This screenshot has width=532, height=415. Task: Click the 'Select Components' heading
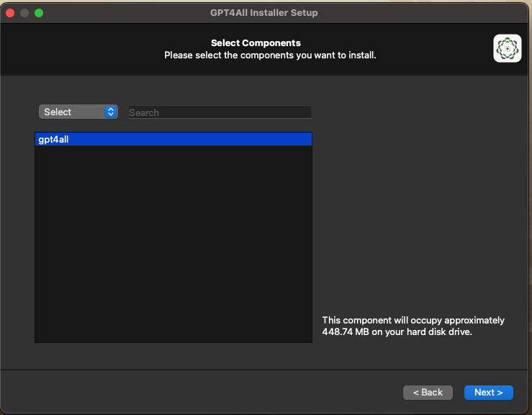point(256,43)
